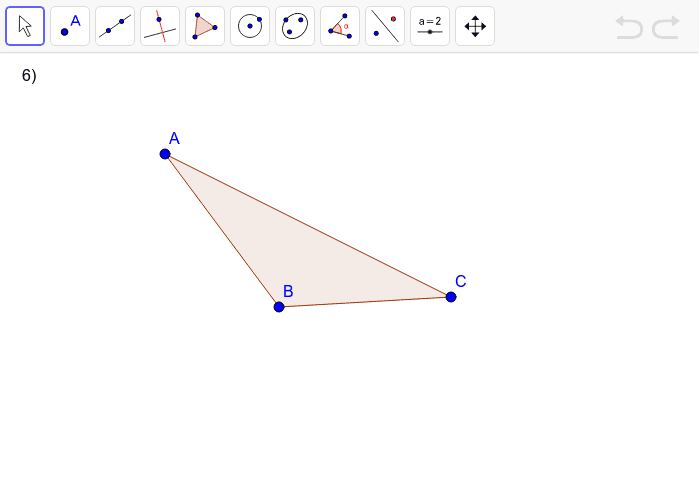Viewport: 700px width, 500px height.
Task: Click the label A near the vertex
Action: pos(174,138)
